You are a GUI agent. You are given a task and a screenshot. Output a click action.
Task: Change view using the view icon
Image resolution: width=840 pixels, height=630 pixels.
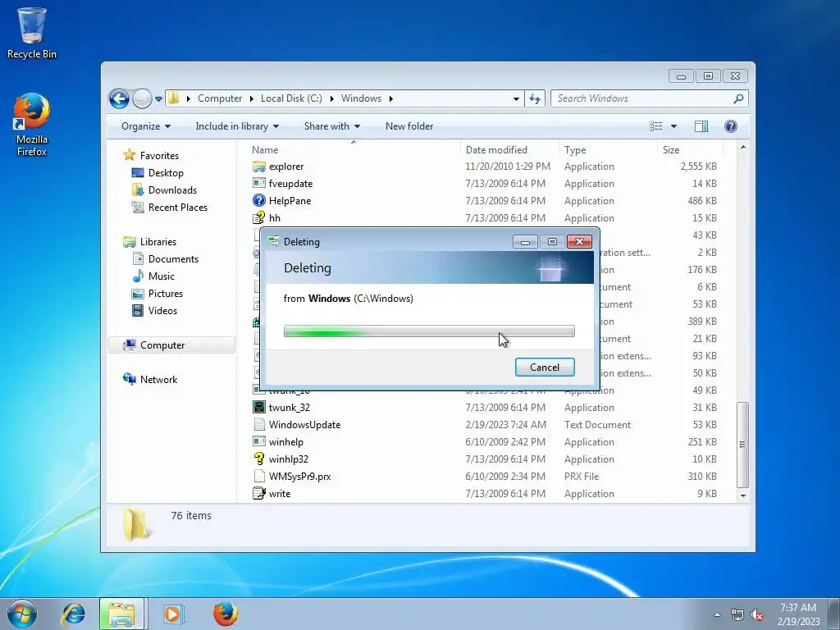pyautogui.click(x=655, y=126)
